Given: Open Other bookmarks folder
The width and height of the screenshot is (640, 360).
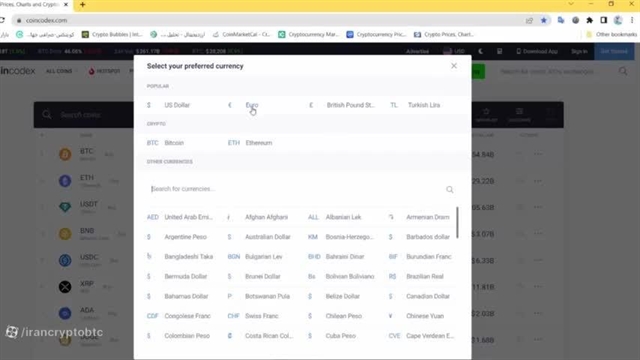Looking at the screenshot, I should [x=611, y=35].
